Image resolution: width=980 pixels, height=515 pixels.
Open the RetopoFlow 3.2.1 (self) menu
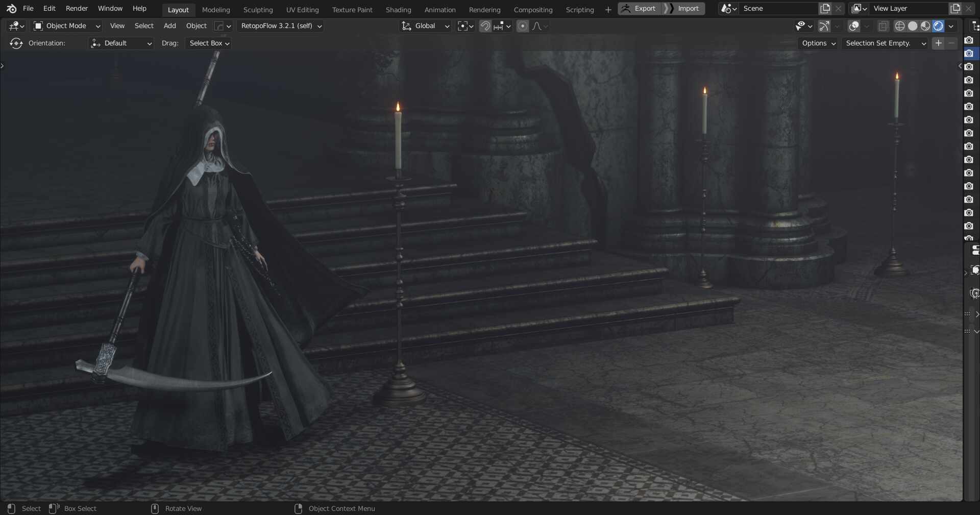(281, 26)
